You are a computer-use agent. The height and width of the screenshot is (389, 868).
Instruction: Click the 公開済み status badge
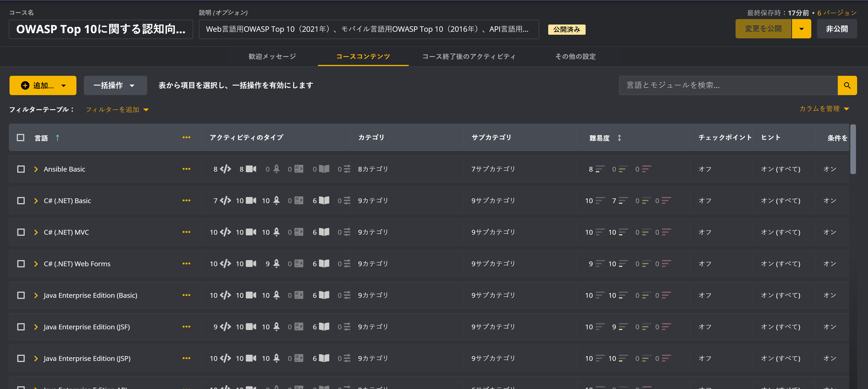[x=566, y=29]
